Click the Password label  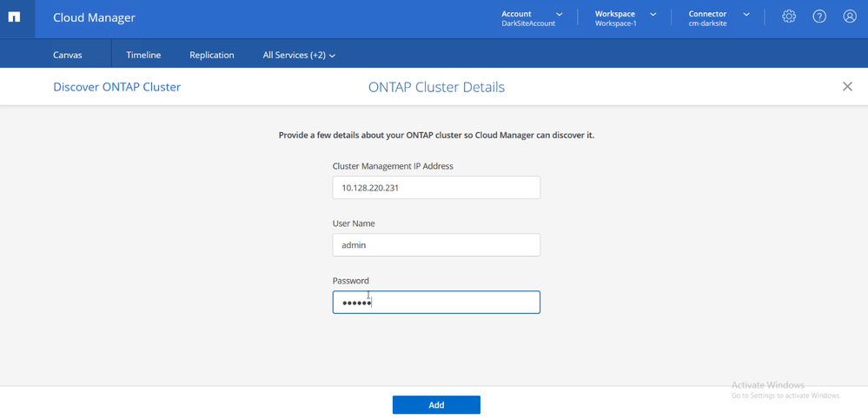pyautogui.click(x=350, y=281)
